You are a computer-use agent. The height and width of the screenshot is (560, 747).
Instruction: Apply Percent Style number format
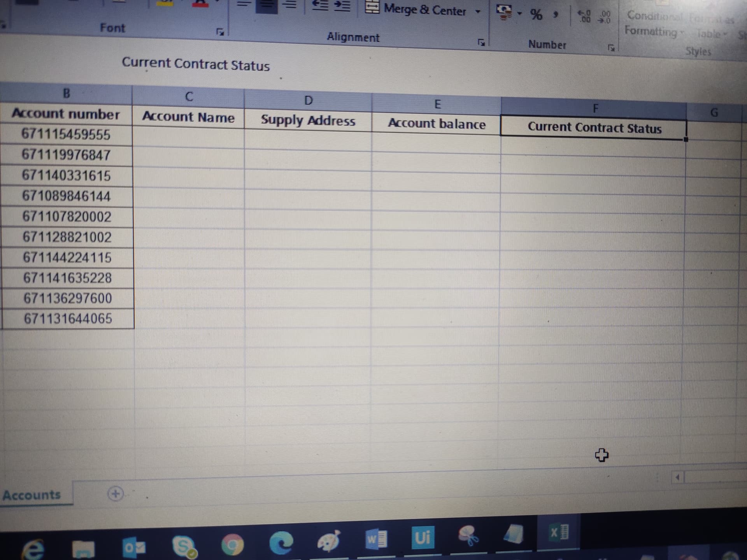coord(537,15)
